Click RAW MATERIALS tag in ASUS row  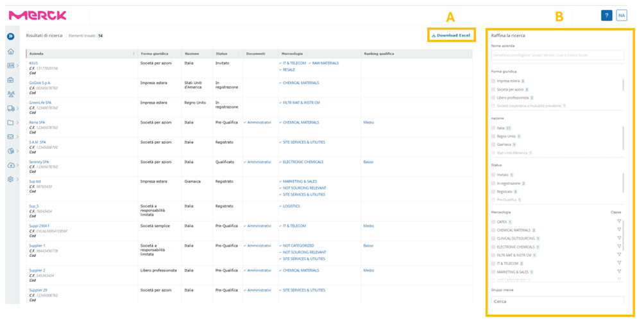pos(324,63)
